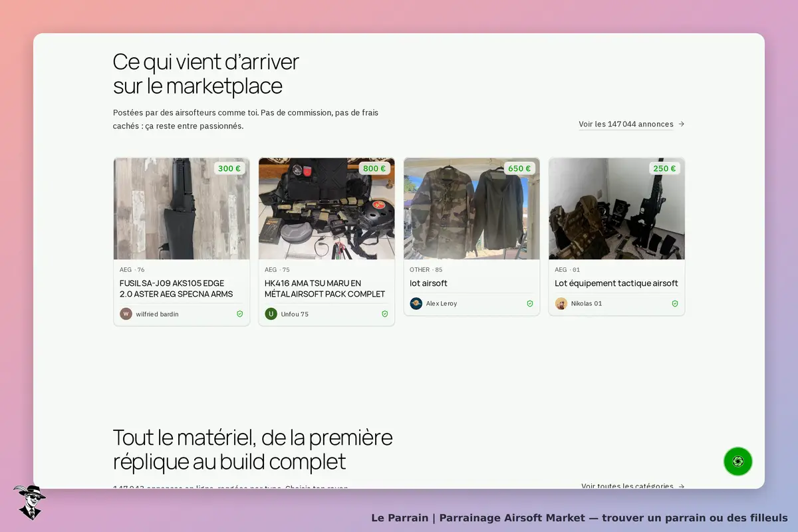Click the 'Le Parrain | Parrainage Airsoft Market' caption

(x=579, y=518)
